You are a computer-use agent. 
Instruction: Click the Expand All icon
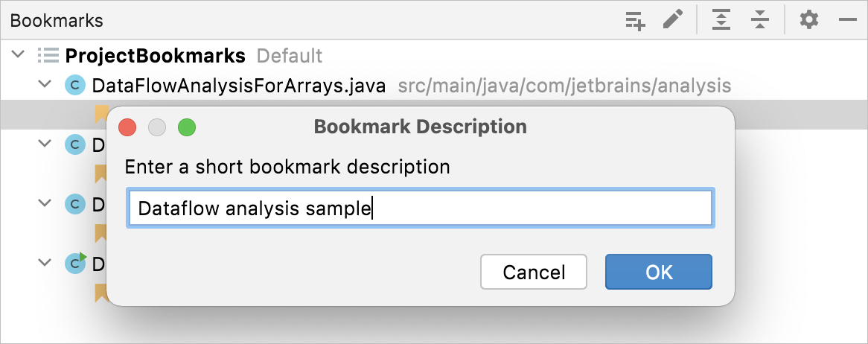(721, 21)
